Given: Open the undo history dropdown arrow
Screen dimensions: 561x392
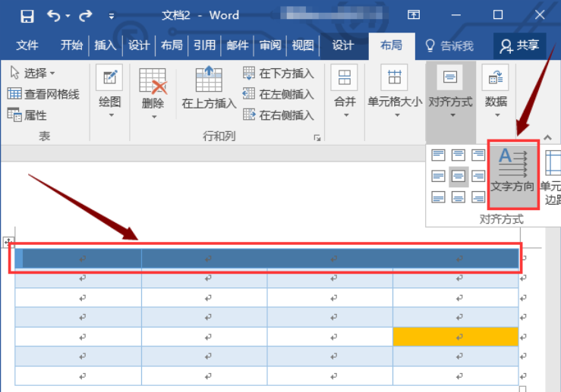Looking at the screenshot, I should click(68, 16).
